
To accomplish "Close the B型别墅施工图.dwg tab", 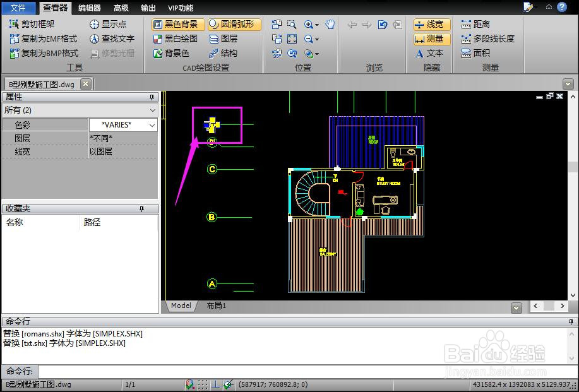I will 85,84.
